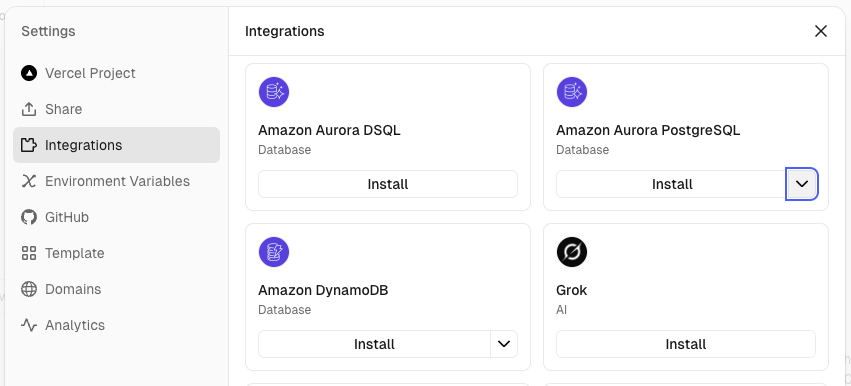Click the Domains globe icon
851x386 pixels.
point(29,289)
